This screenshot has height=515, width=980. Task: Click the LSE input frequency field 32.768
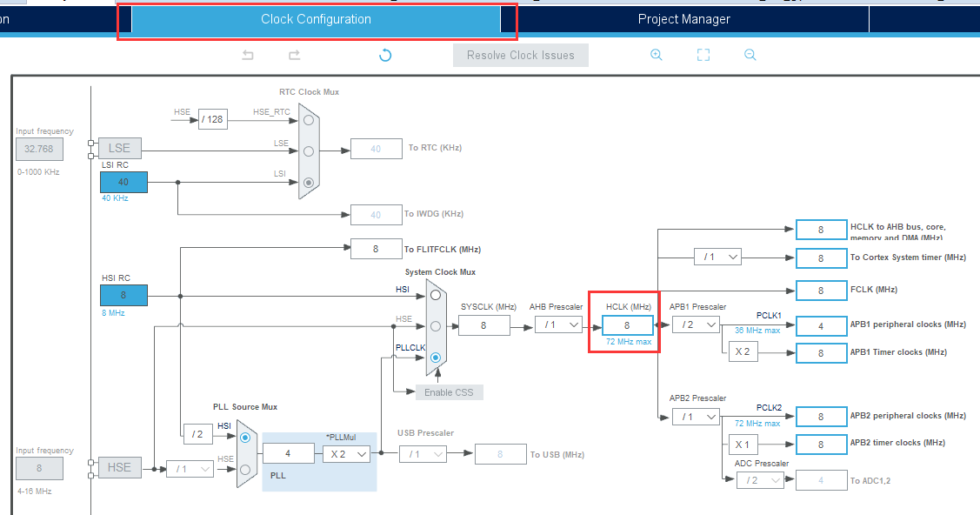coord(39,149)
